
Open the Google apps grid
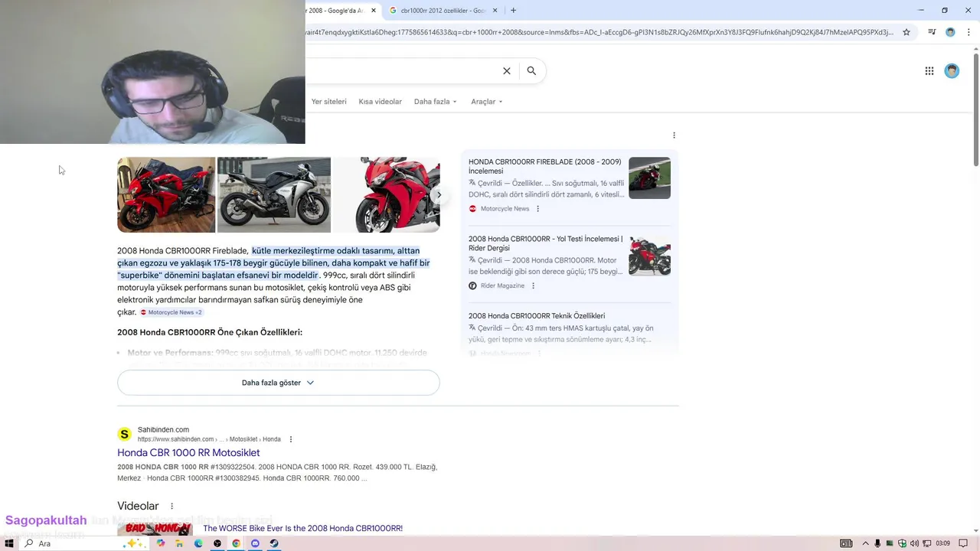929,71
